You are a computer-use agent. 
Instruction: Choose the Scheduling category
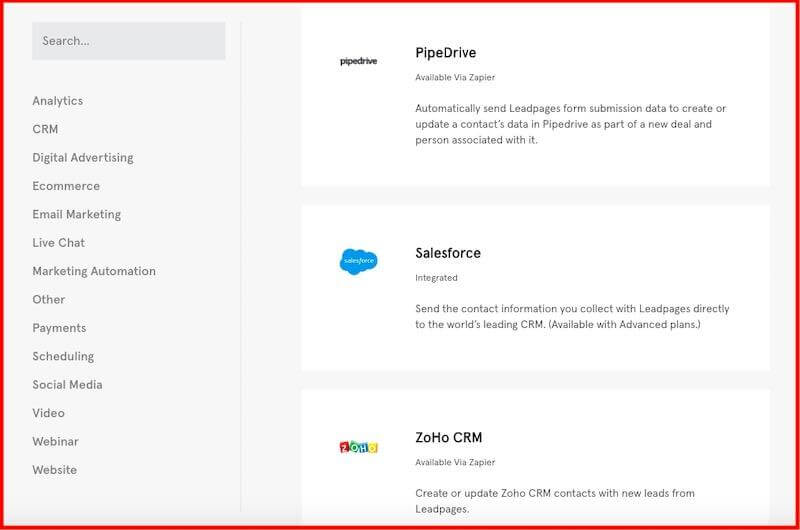[x=63, y=357]
